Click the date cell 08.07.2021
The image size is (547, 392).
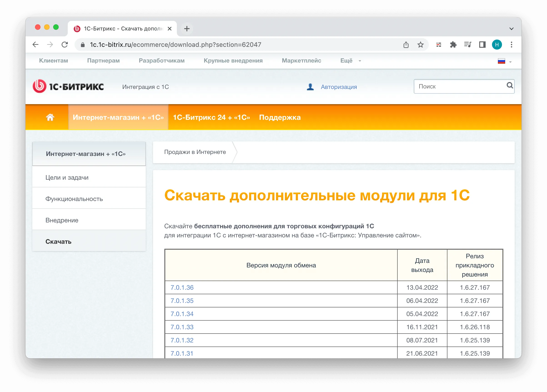(x=422, y=340)
